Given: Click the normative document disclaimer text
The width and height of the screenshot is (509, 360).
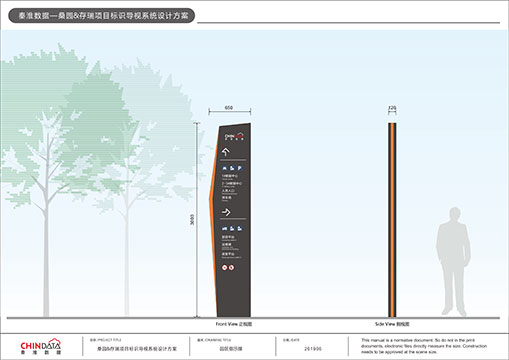Looking at the screenshot, I should point(424,346).
